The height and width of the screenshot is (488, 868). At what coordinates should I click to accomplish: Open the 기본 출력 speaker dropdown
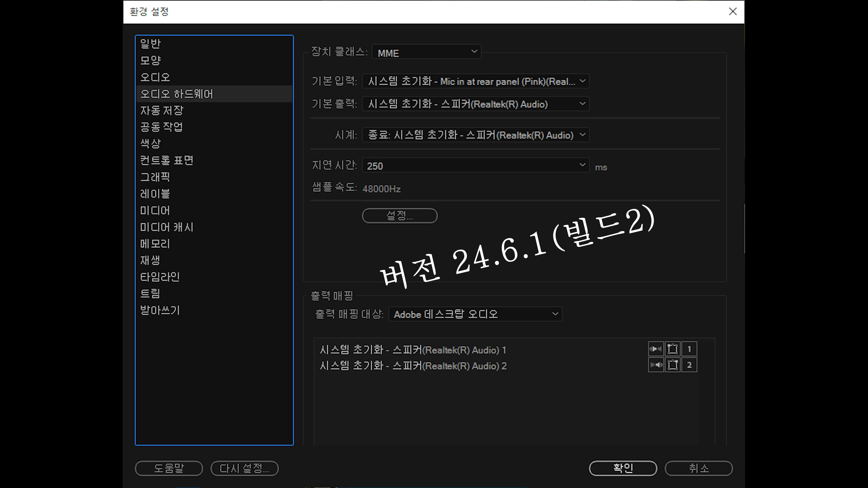tap(475, 104)
